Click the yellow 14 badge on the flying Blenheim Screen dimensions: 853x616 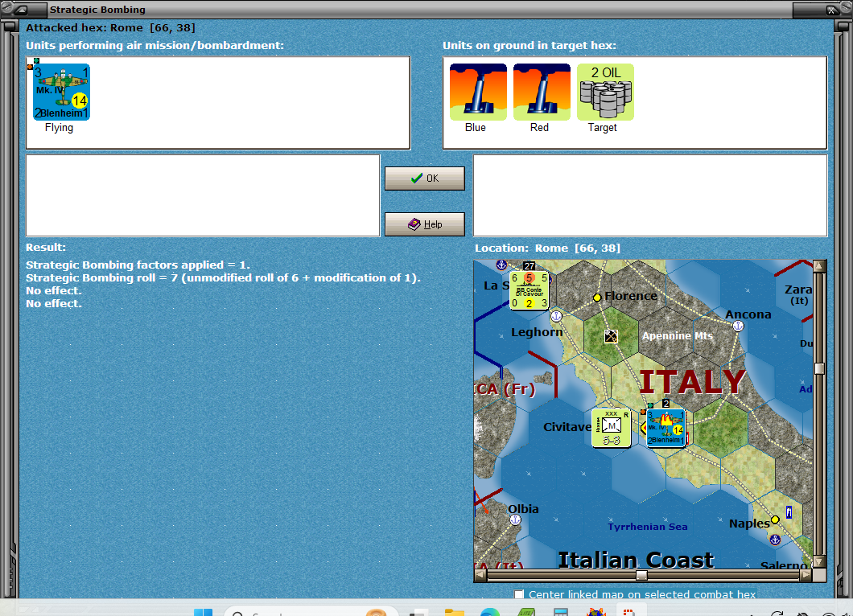[x=80, y=101]
